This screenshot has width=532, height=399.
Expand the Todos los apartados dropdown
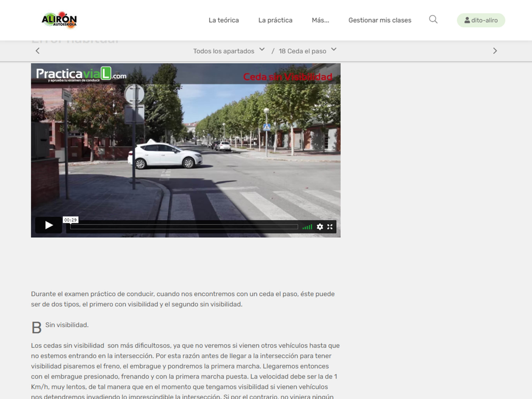pyautogui.click(x=229, y=51)
